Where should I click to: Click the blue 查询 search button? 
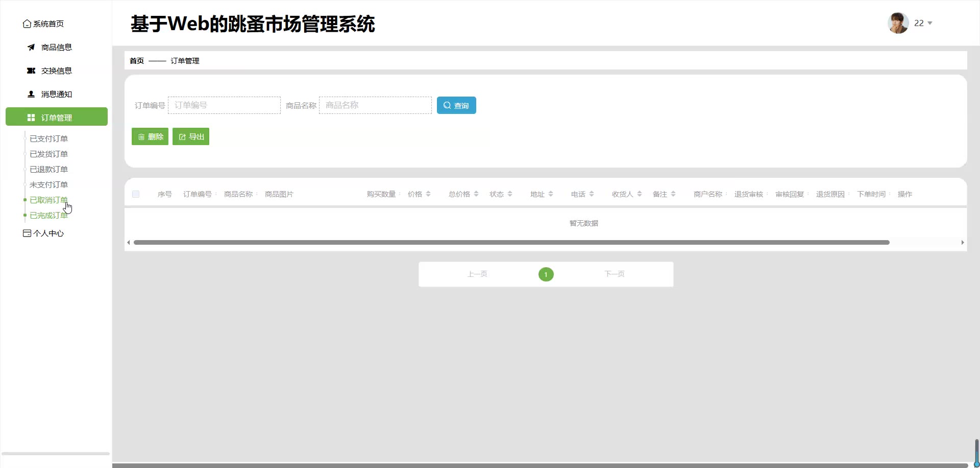click(456, 105)
